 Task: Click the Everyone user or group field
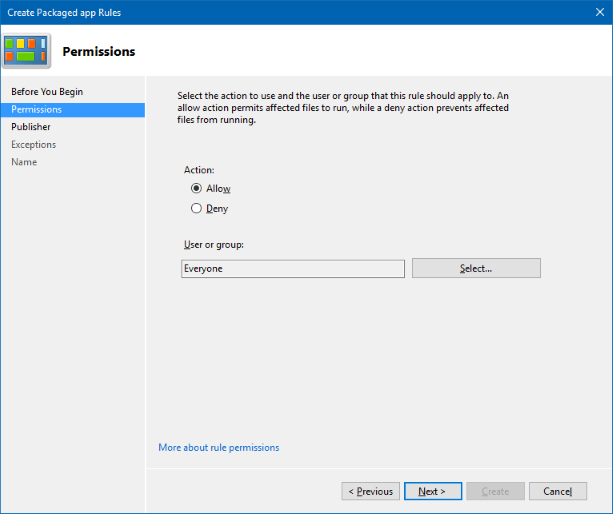[293, 268]
